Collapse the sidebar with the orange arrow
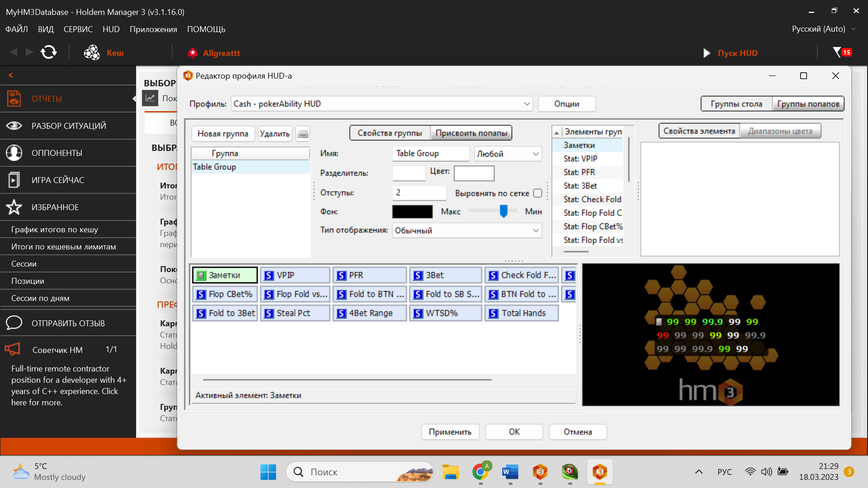Viewport: 868px width, 488px height. click(x=10, y=75)
